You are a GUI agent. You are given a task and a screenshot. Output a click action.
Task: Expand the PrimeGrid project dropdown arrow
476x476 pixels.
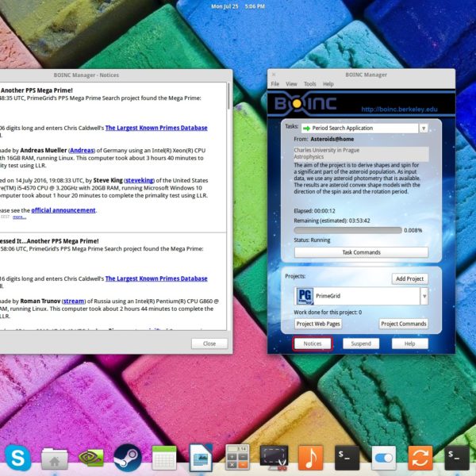click(x=424, y=296)
